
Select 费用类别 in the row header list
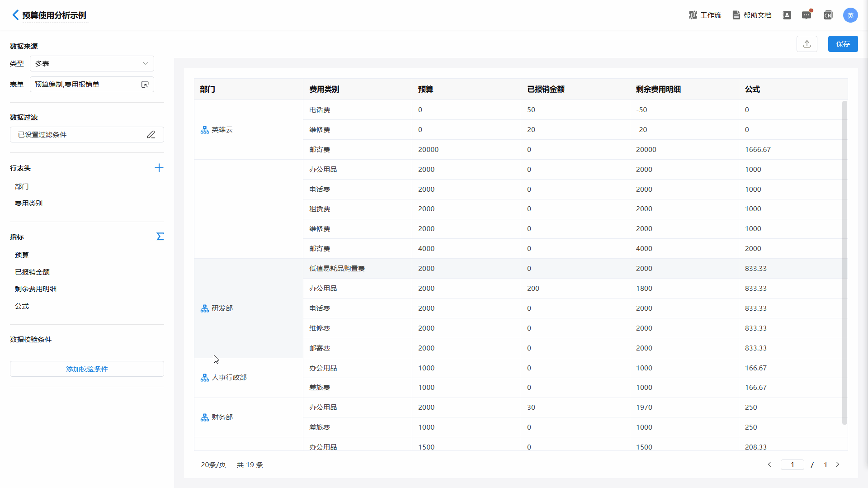click(x=28, y=204)
